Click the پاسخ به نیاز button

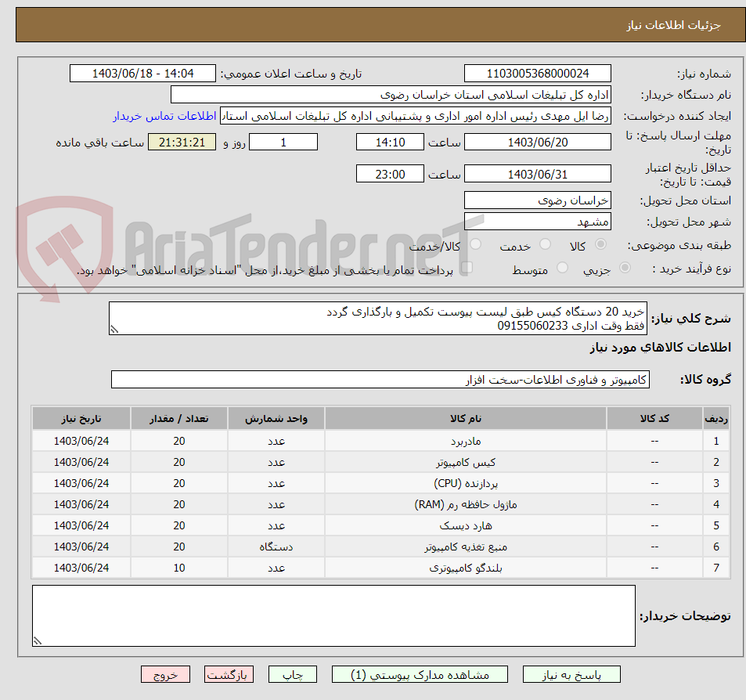(x=571, y=675)
